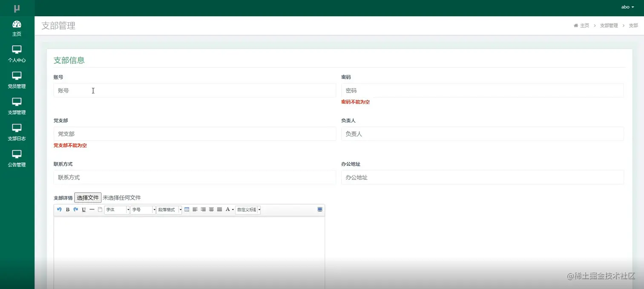This screenshot has height=289, width=644.
Task: Toggle fullscreen editor icon
Action: [x=320, y=209]
